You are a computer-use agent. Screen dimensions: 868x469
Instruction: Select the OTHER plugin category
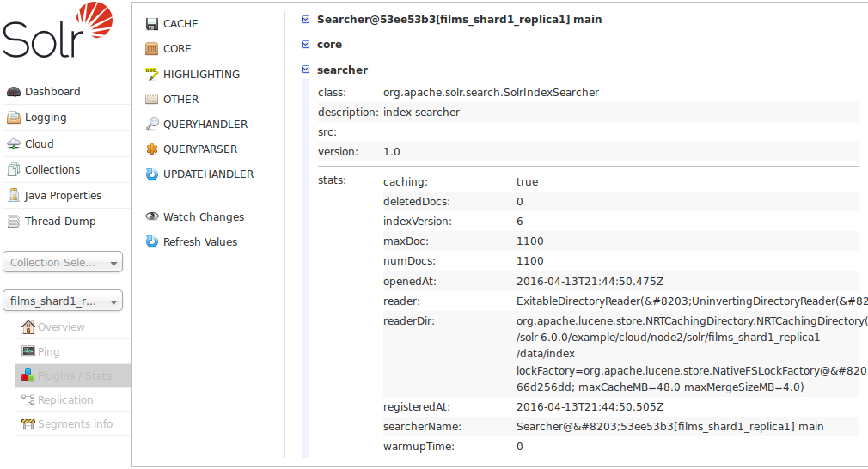(180, 99)
